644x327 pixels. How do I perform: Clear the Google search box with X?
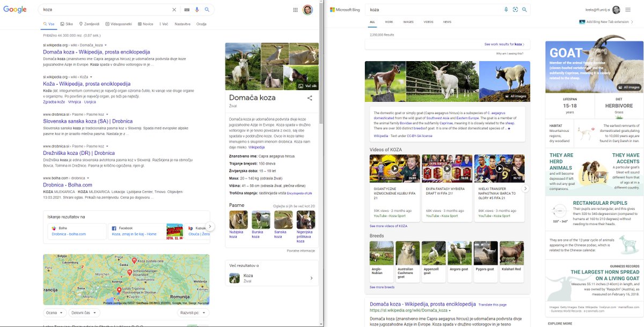tap(174, 10)
